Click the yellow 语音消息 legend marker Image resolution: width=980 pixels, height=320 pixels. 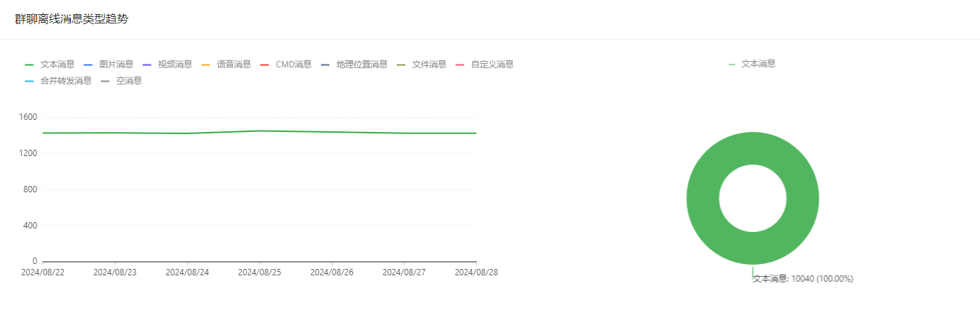pyautogui.click(x=206, y=65)
